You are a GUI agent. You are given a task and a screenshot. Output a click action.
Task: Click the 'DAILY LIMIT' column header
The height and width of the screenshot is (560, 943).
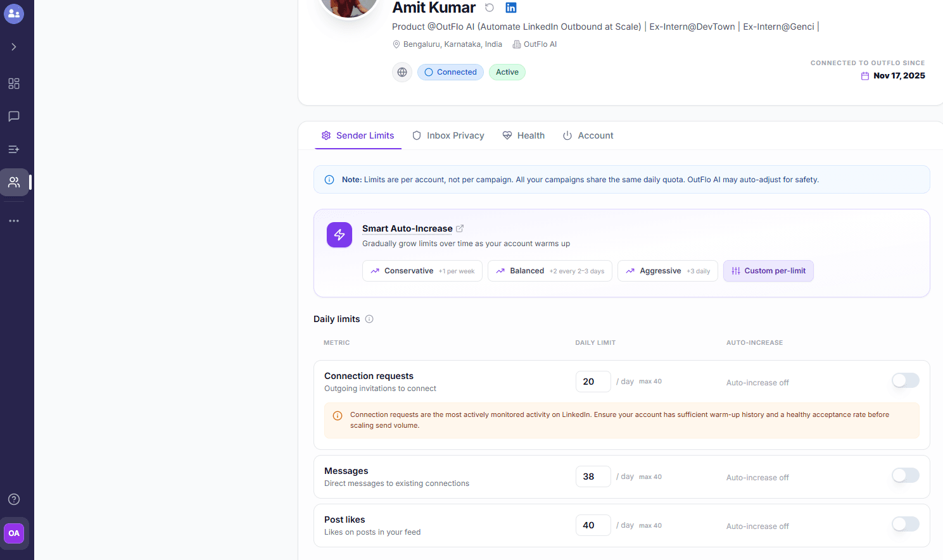[x=595, y=343]
